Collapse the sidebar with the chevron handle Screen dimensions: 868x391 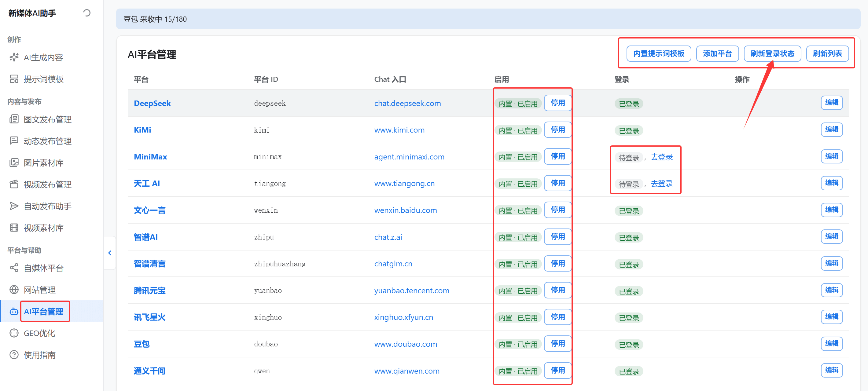point(109,253)
